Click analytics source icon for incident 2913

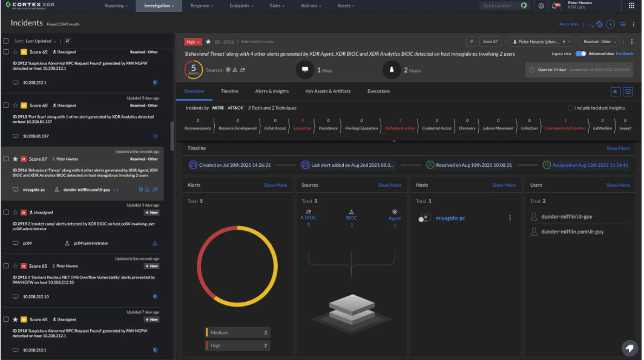pyautogui.click(x=155, y=136)
